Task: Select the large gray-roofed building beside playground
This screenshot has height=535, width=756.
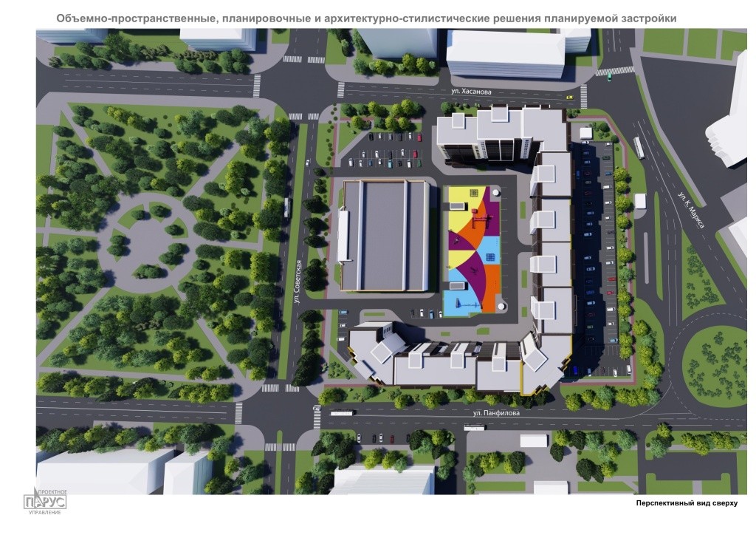Action: tap(382, 236)
